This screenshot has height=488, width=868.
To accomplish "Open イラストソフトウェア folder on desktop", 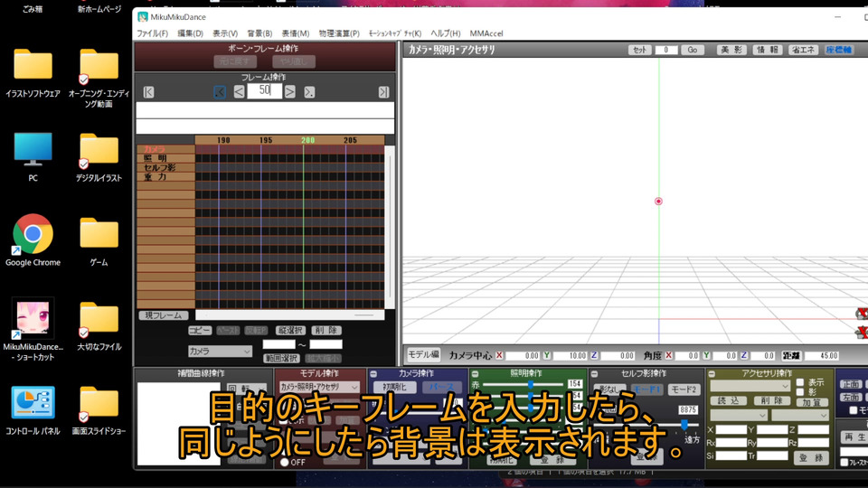I will tap(33, 72).
